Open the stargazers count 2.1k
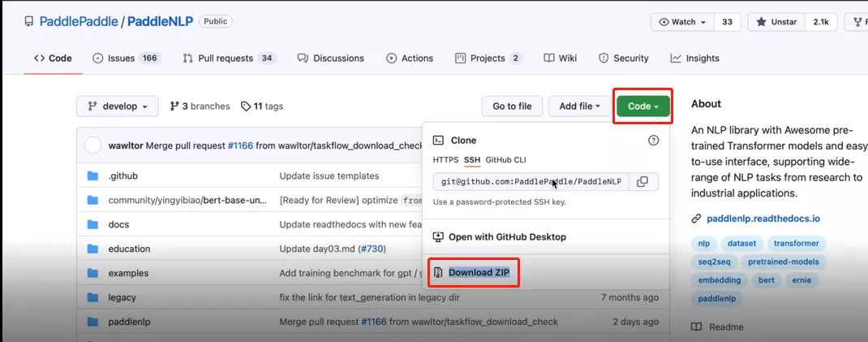868x342 pixels. click(x=820, y=22)
